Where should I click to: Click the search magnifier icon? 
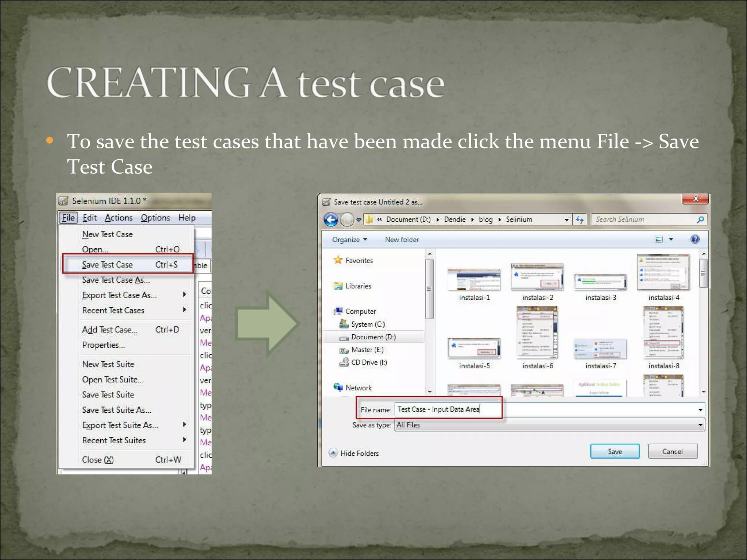click(x=700, y=219)
